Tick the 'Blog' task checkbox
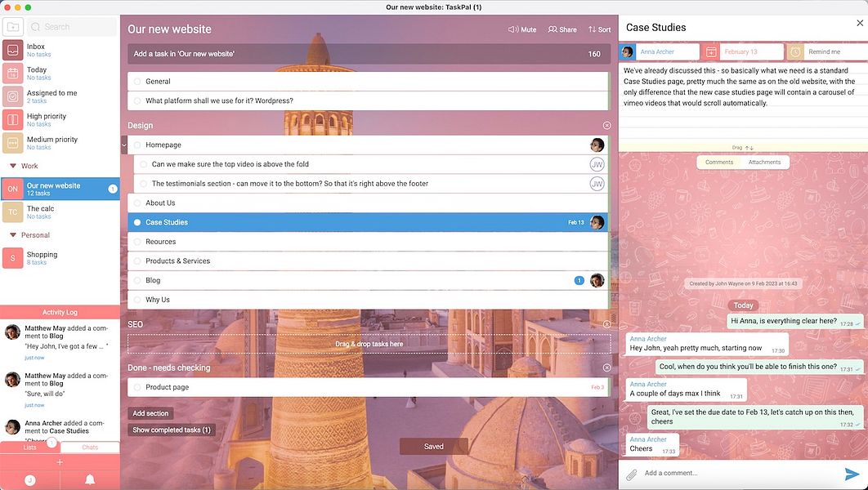 pyautogui.click(x=137, y=280)
